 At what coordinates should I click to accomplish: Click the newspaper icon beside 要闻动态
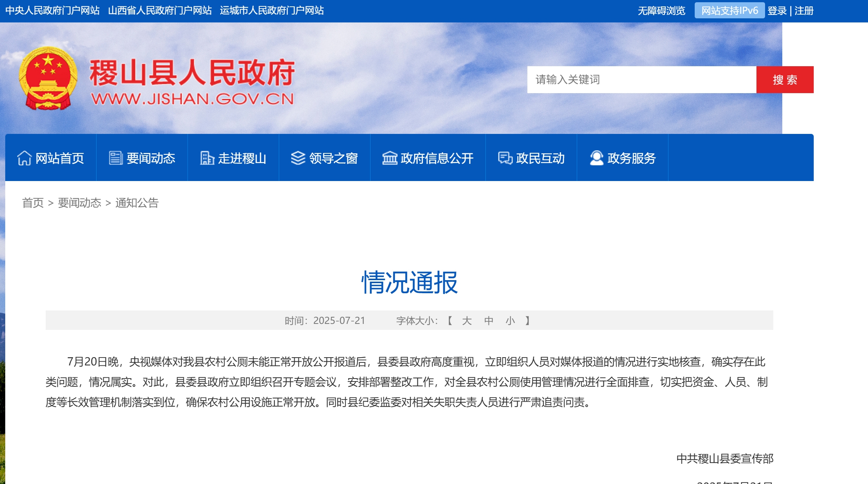point(116,158)
